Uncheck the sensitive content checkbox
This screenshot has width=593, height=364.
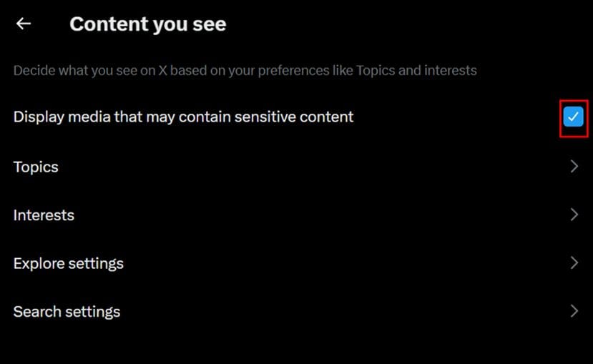coord(573,117)
